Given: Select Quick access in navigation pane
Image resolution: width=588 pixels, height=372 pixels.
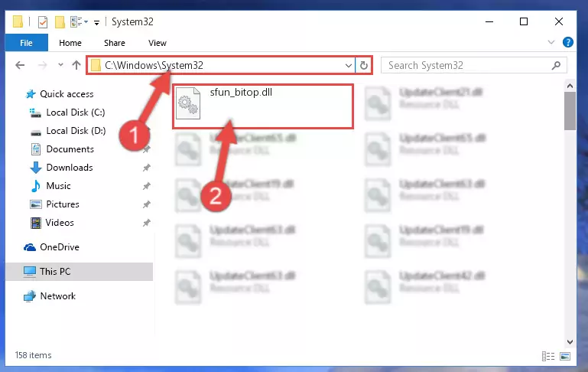Looking at the screenshot, I should point(67,94).
